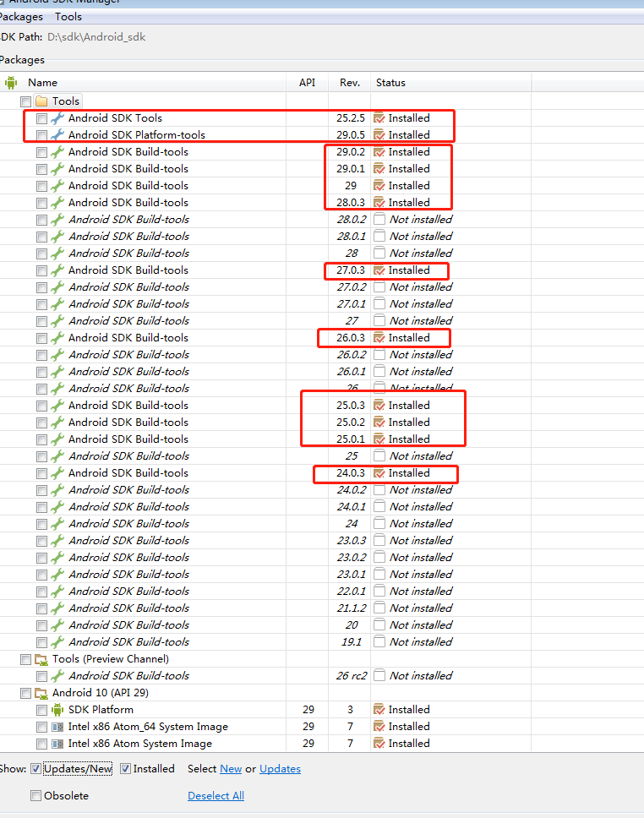Screen dimensions: 644x818
Task: Open the Tools menu
Action: (x=68, y=17)
